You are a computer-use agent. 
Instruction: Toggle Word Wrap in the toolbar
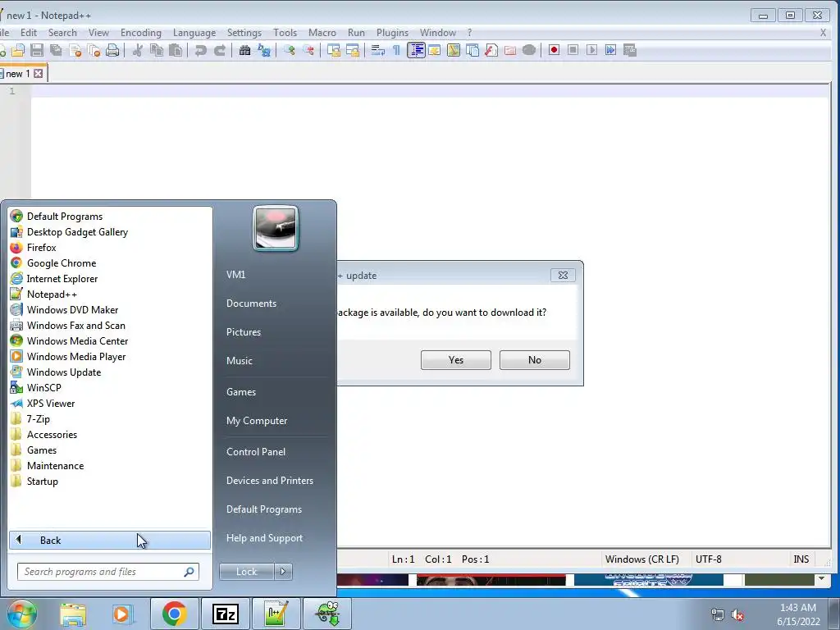click(377, 50)
